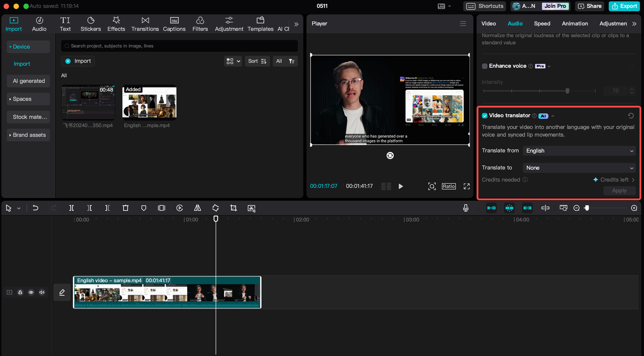The height and width of the screenshot is (356, 644).
Task: Open the Shortcuts button
Action: pos(485,6)
